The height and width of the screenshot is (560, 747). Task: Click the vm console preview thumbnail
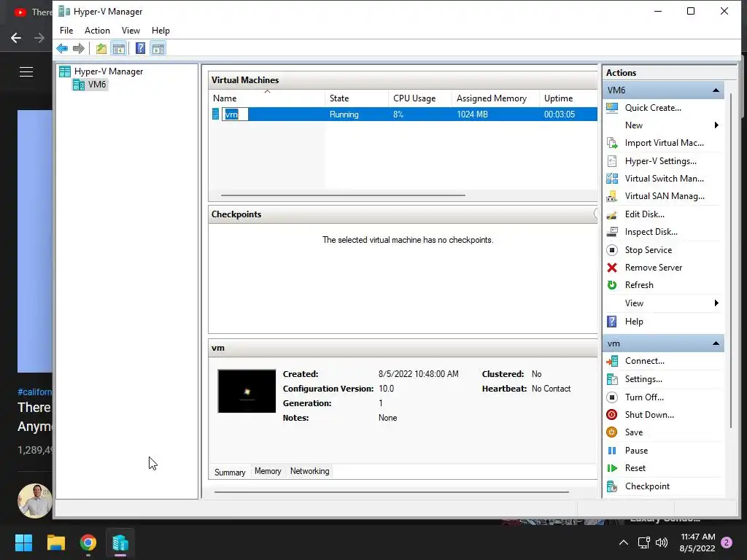point(247,391)
